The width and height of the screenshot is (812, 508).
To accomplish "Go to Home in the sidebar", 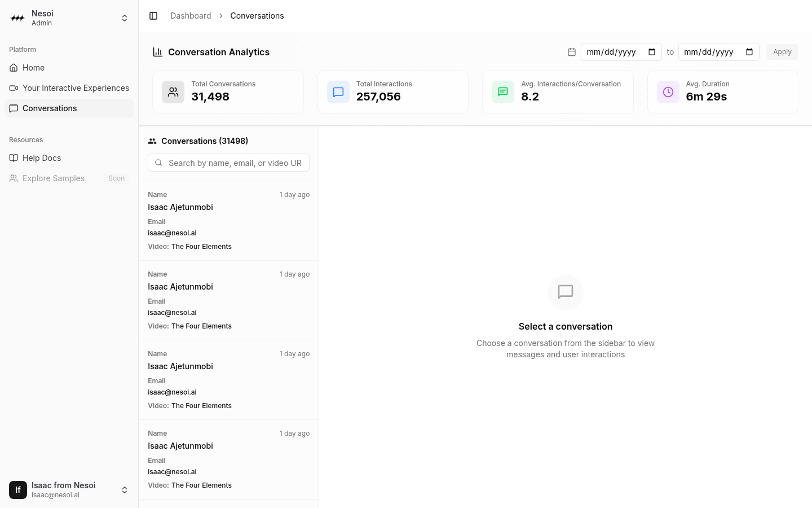I will click(34, 68).
